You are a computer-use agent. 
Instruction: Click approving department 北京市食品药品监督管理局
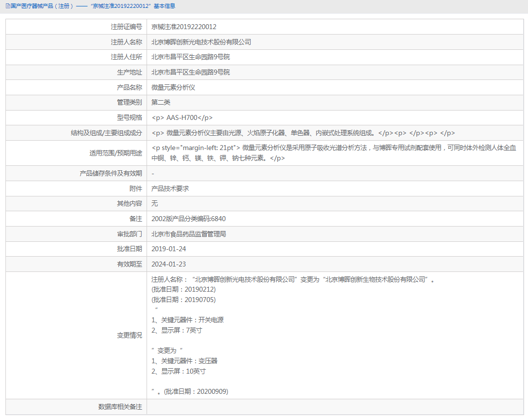tap(189, 234)
